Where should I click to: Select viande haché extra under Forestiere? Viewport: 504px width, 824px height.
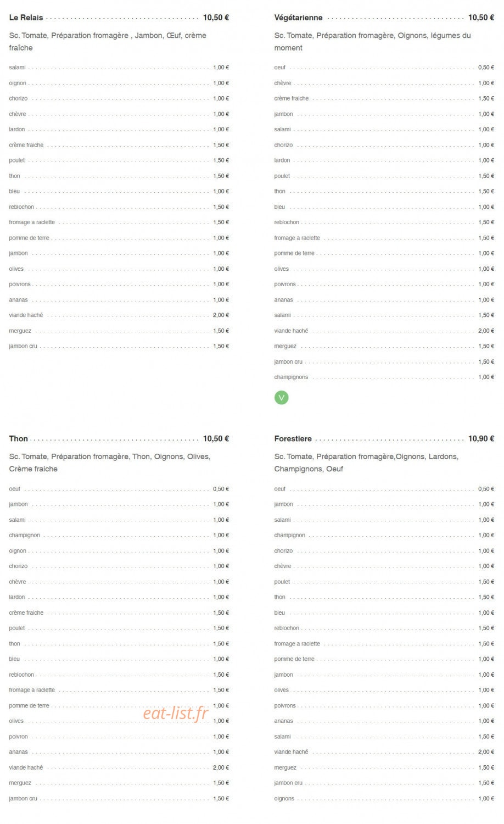(x=384, y=752)
